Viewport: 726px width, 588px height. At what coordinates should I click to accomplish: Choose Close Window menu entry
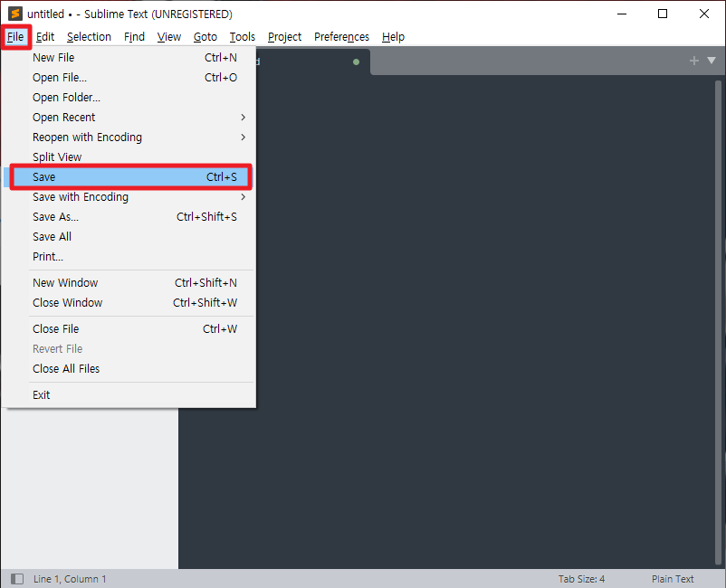[x=129, y=302]
